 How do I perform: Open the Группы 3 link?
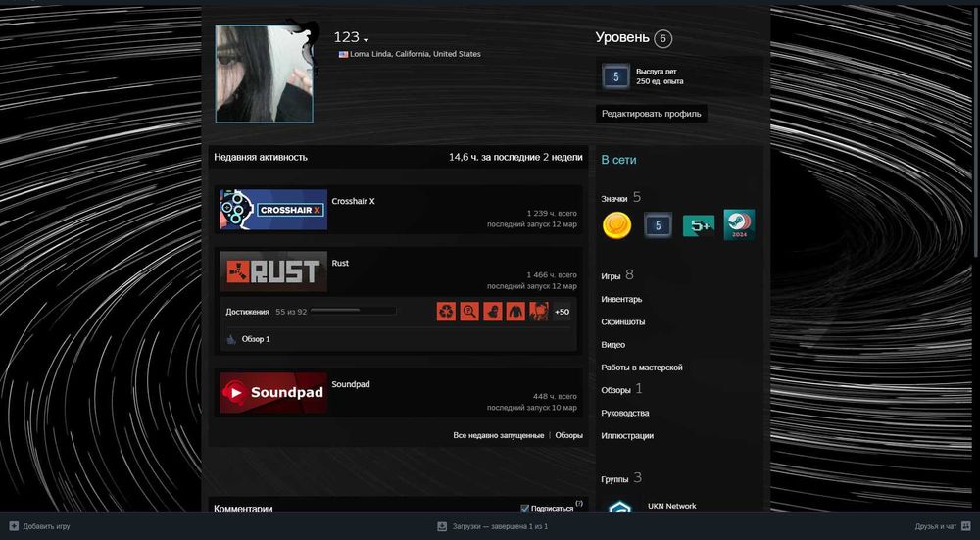pos(621,479)
